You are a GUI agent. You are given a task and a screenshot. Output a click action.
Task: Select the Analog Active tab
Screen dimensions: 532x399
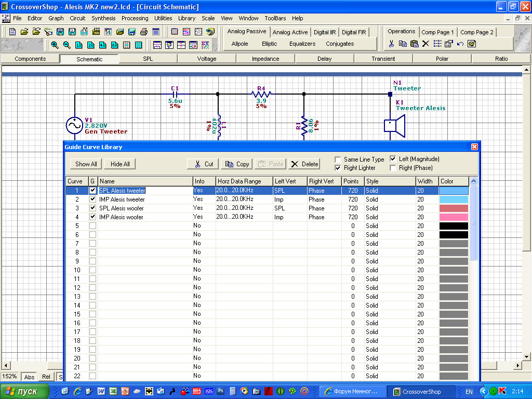coord(290,32)
